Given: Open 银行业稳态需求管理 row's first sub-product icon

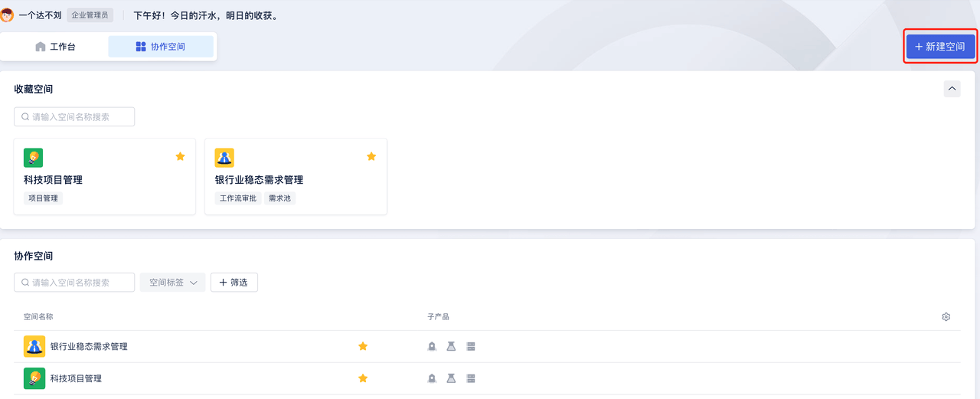Looking at the screenshot, I should point(432,346).
